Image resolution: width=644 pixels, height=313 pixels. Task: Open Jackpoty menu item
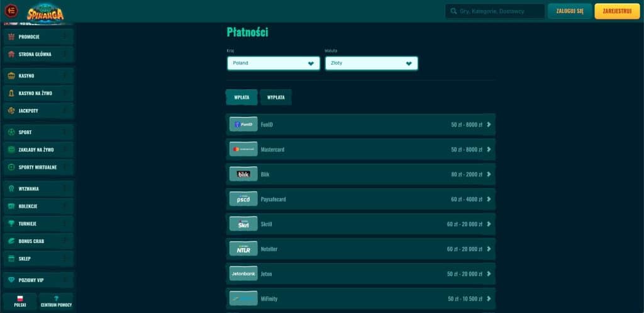pos(38,111)
